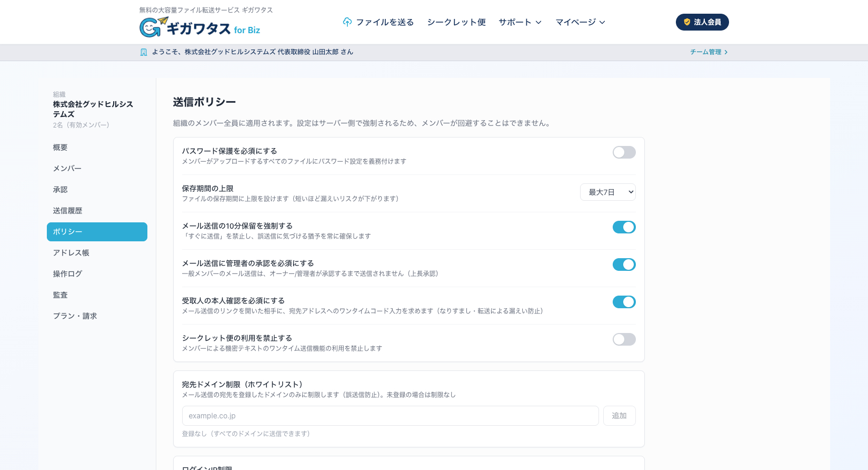
Task: Open アドレス帳 in the sidebar
Action: [97, 253]
